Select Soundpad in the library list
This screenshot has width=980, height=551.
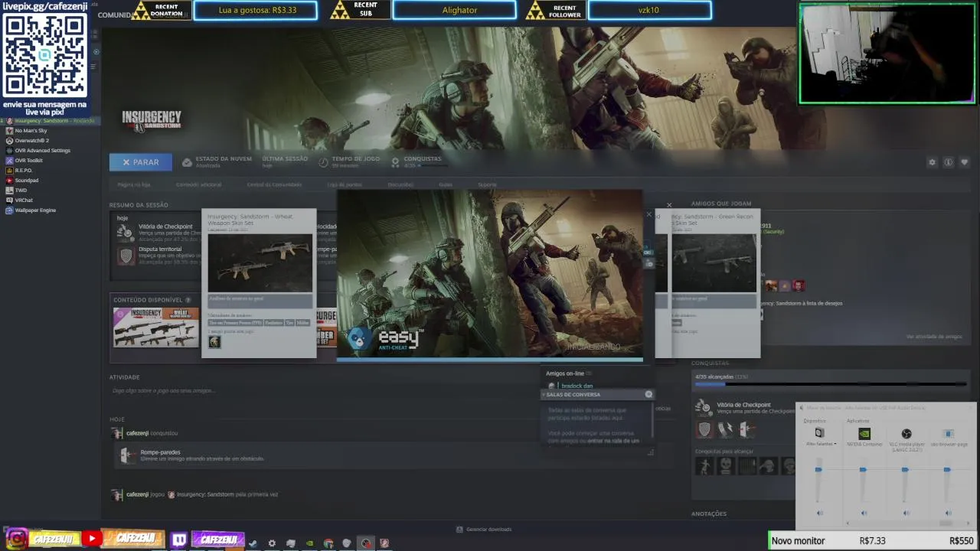point(26,181)
